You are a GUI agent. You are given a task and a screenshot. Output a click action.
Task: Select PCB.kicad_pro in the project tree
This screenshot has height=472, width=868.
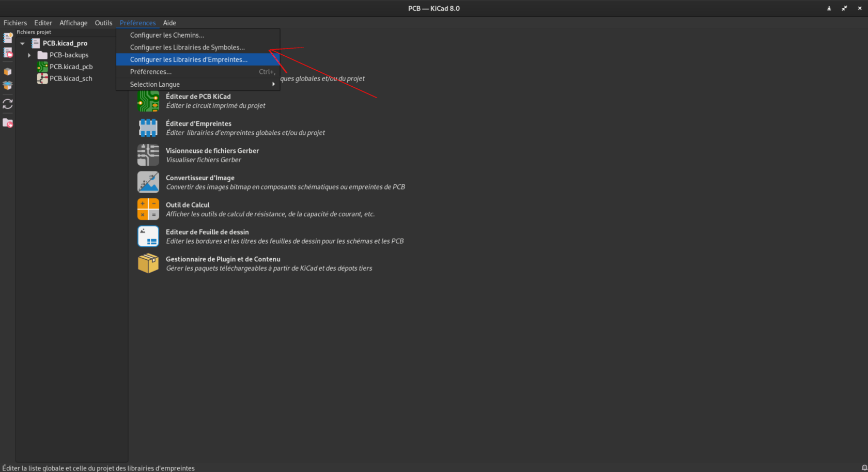coord(65,43)
